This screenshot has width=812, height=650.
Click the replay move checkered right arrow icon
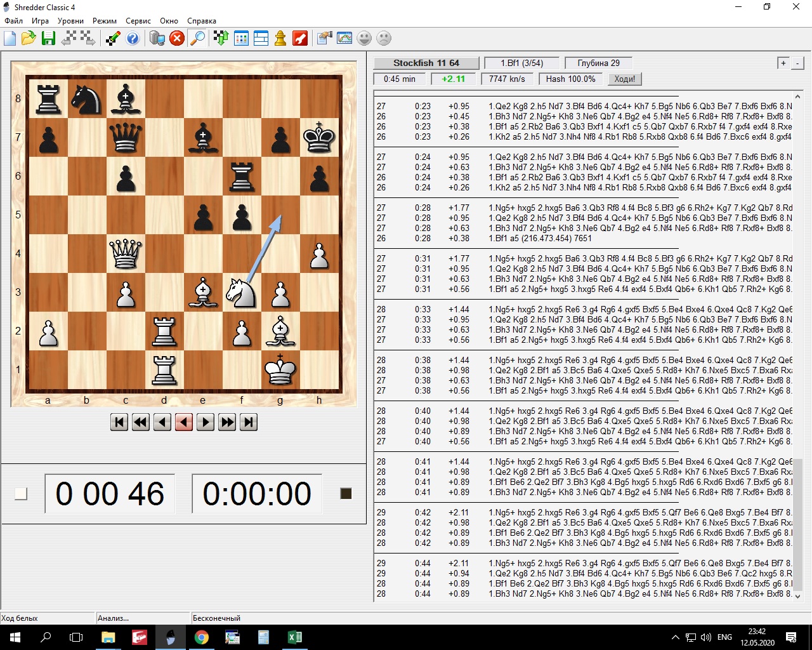point(88,38)
